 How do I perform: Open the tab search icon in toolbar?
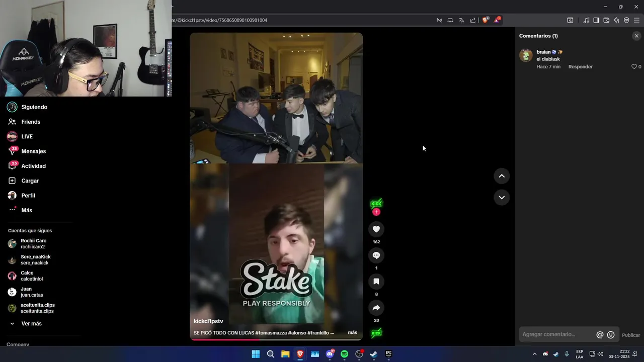[570, 20]
